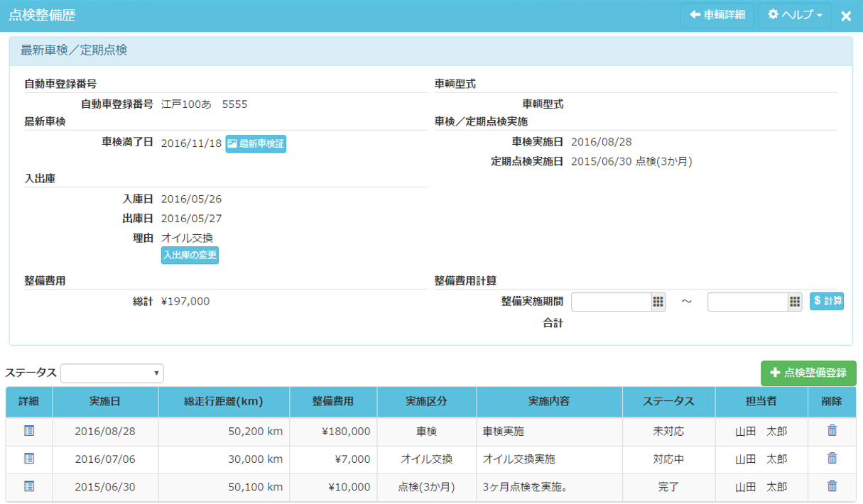Open calendar picker for period start date

coord(658,302)
